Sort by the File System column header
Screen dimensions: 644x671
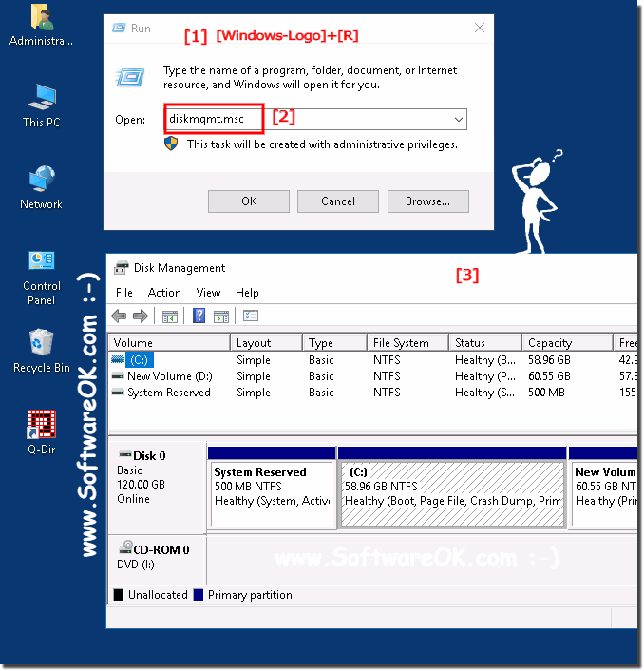[x=407, y=343]
